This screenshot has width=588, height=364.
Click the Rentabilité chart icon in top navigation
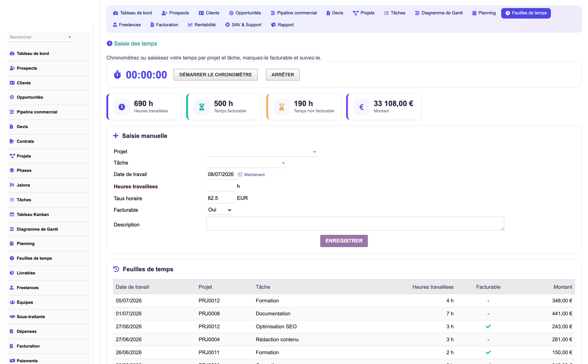(x=190, y=25)
